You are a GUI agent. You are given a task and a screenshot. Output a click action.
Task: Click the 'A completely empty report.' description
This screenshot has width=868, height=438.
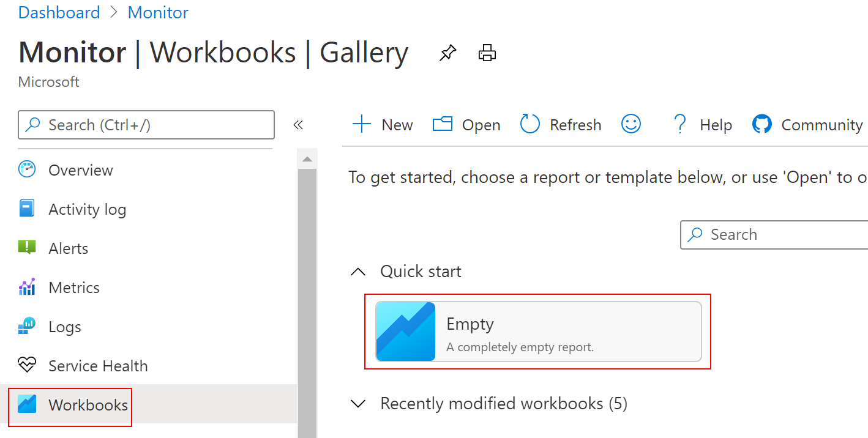520,347
